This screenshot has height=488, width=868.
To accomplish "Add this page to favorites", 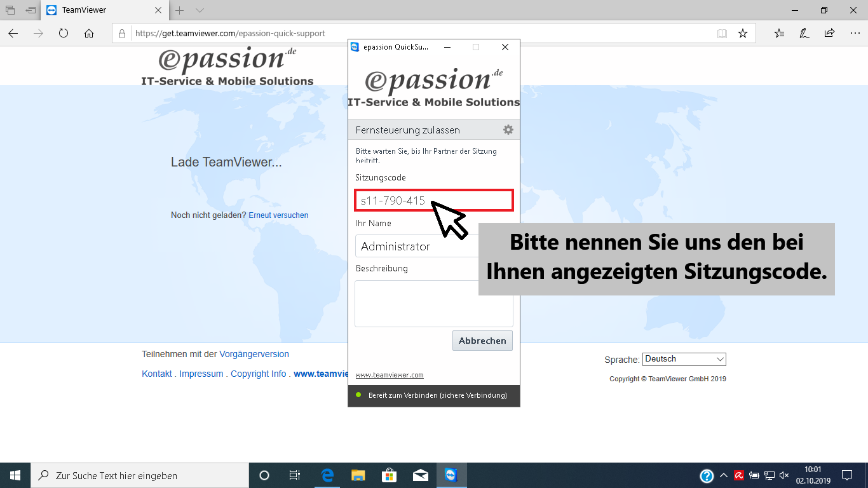I will click(743, 33).
